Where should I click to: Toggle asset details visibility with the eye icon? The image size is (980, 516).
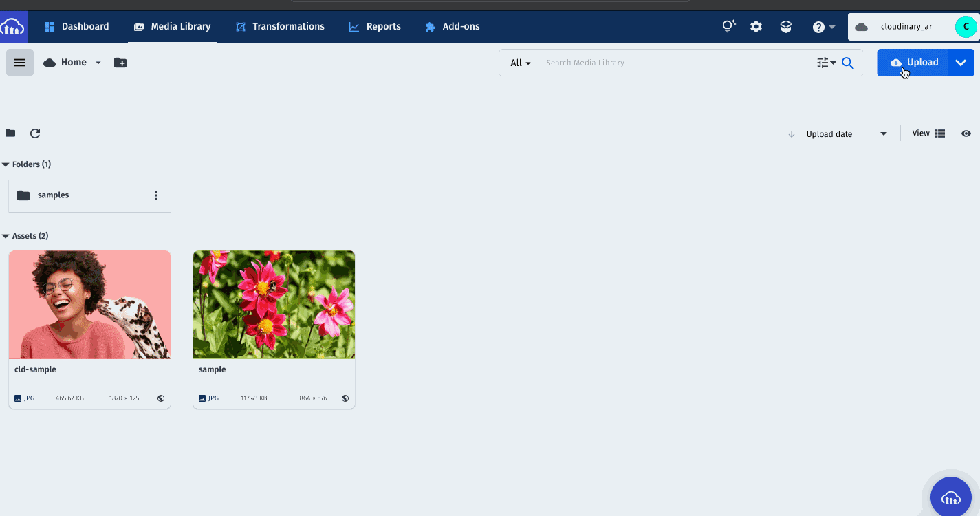(x=966, y=133)
